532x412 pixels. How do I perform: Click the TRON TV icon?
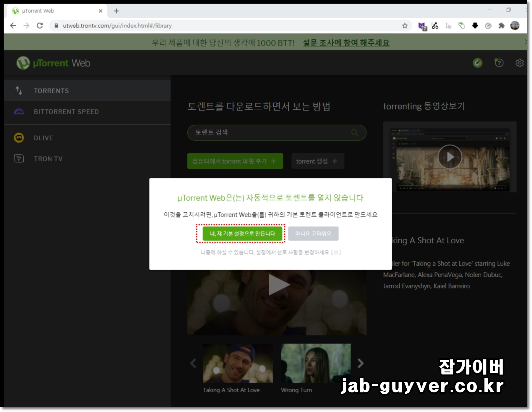pyautogui.click(x=19, y=158)
